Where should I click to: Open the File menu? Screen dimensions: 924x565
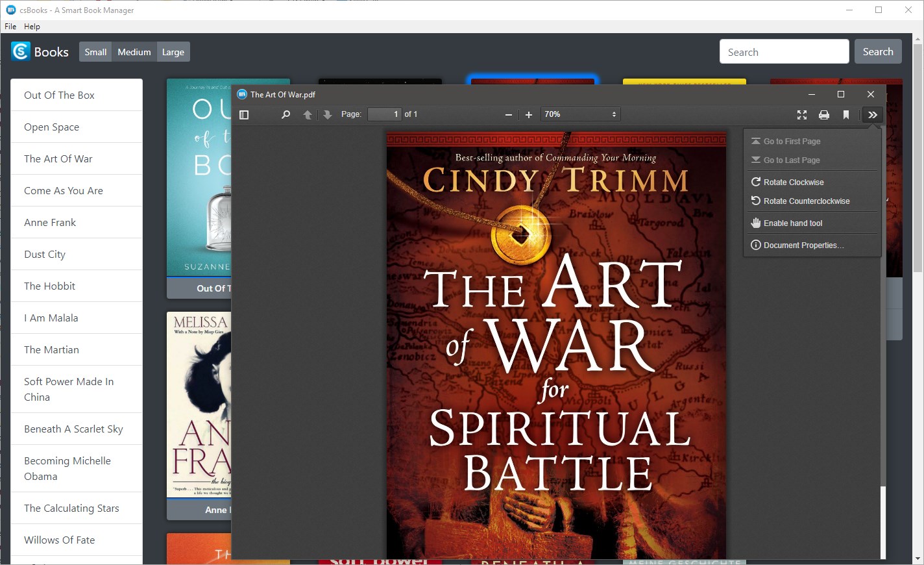[10, 27]
